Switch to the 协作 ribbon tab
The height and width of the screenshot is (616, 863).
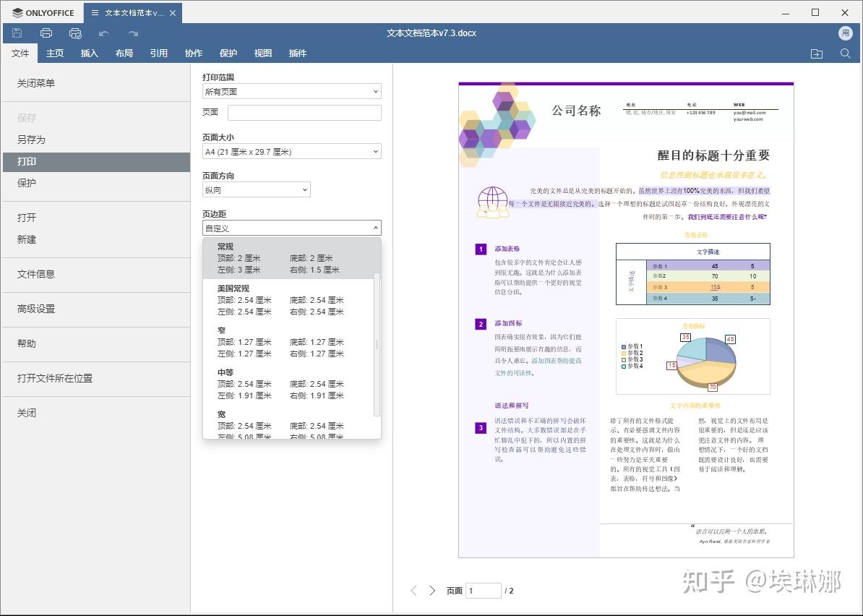point(193,53)
